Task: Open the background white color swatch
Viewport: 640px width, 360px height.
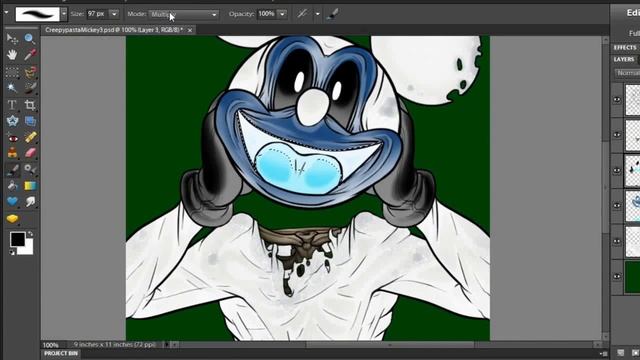Action: (x=26, y=248)
